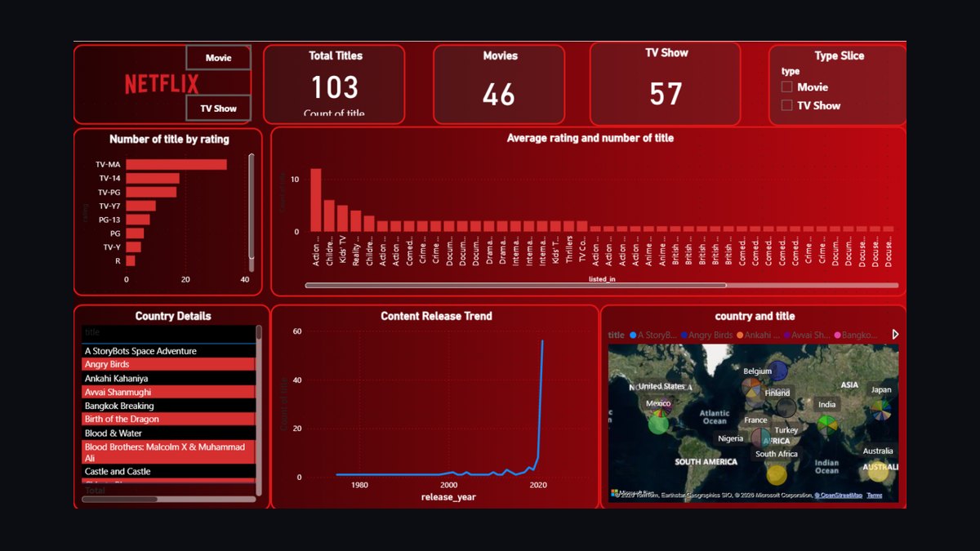
Task: Open the OpenStreetMap link on the map
Action: click(838, 495)
